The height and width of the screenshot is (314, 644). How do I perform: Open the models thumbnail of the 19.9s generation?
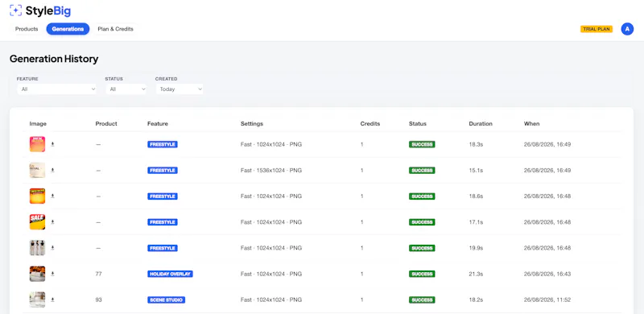[x=37, y=248]
